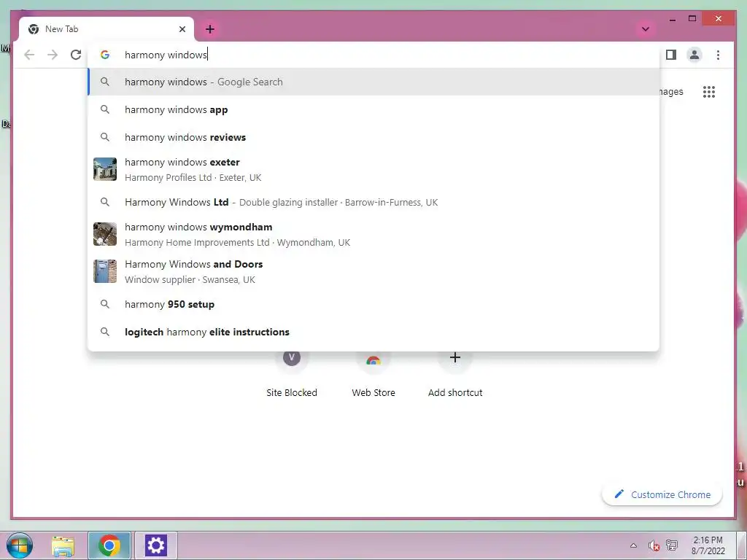Open the settings gear taskbar app

156,545
